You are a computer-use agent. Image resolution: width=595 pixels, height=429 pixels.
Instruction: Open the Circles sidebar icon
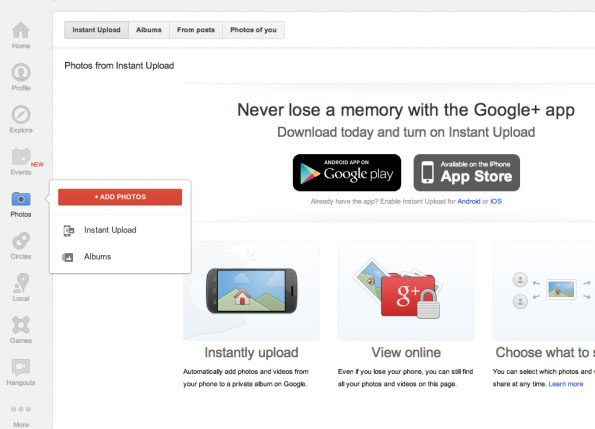pos(21,241)
